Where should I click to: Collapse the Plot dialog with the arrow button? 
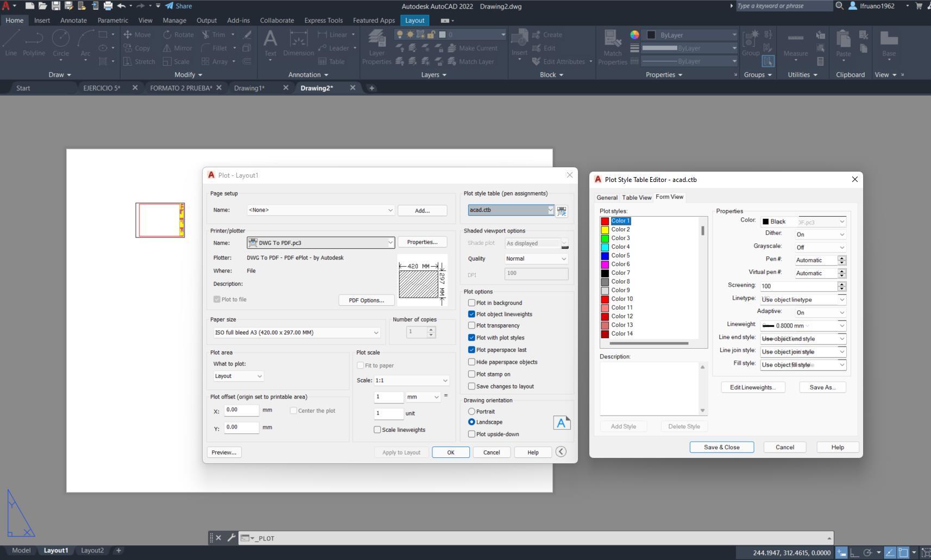click(x=561, y=452)
